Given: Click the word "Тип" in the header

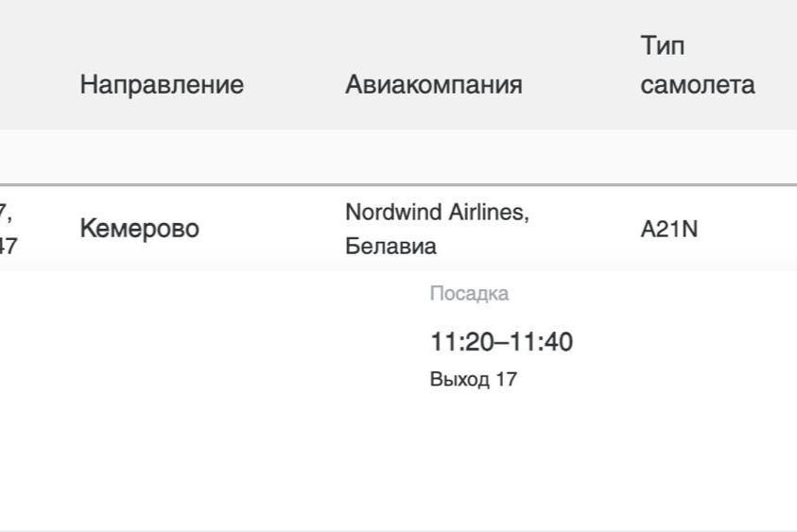Looking at the screenshot, I should (x=662, y=46).
